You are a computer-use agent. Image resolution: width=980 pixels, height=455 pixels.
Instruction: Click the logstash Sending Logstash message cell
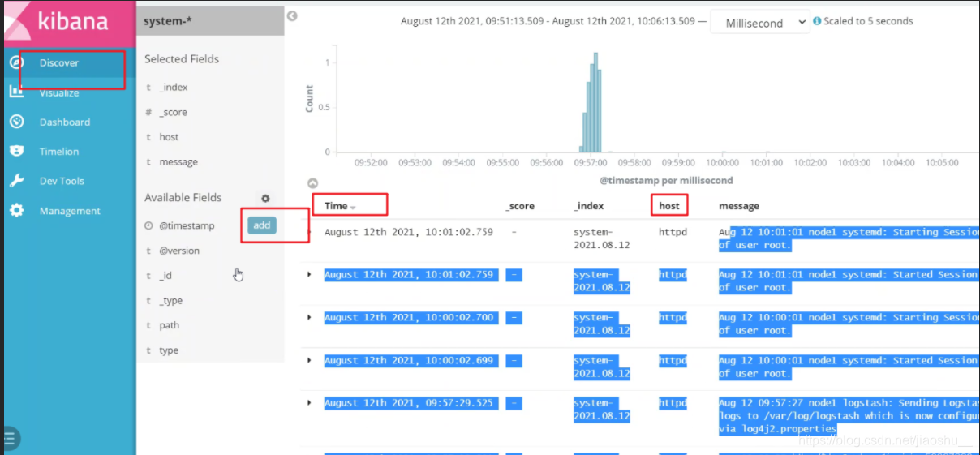click(849, 415)
